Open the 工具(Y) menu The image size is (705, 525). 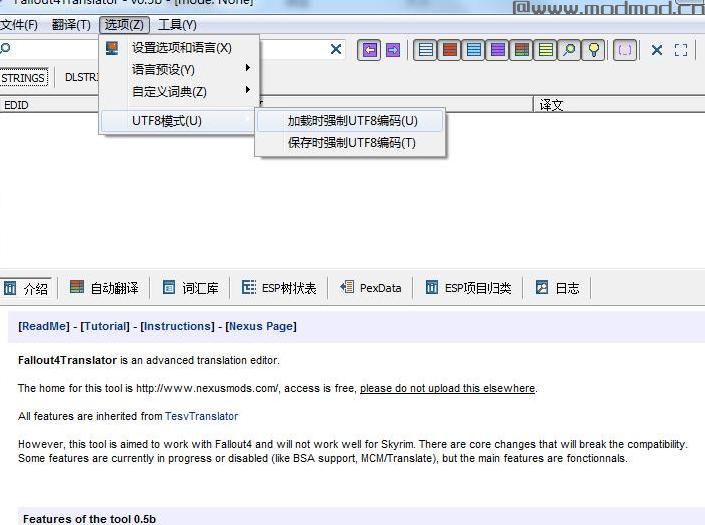point(177,25)
